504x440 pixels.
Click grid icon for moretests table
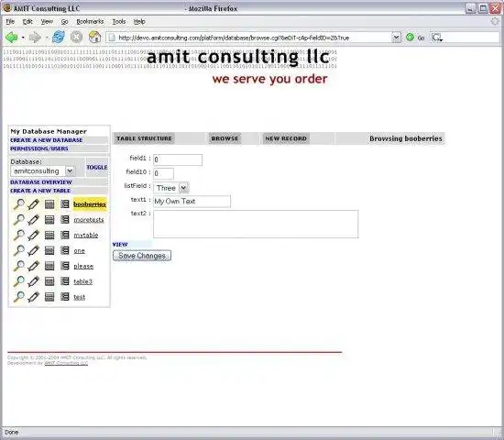[49, 220]
